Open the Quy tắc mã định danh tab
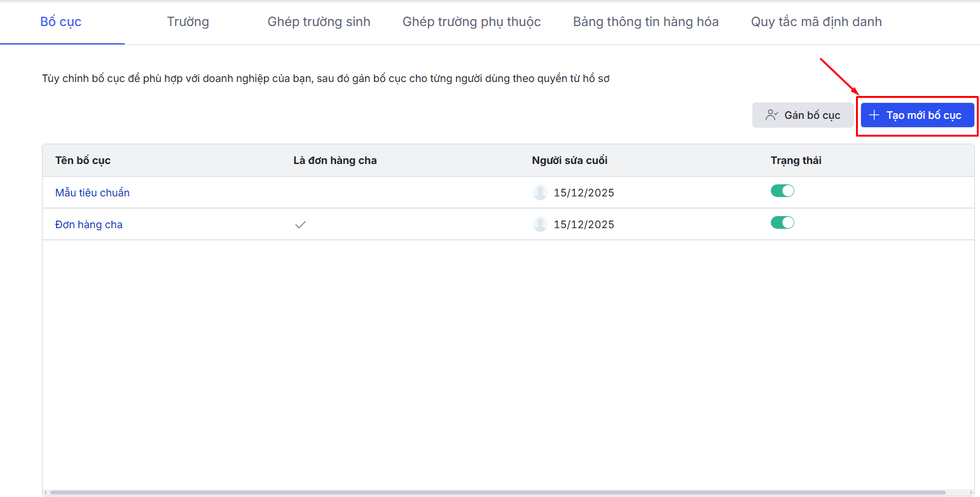Viewport: 980px width, 497px height. coord(816,22)
